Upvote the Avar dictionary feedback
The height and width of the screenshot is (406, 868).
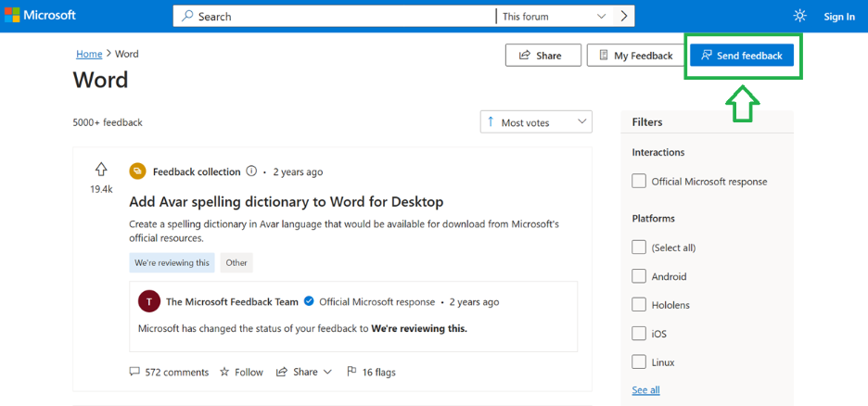pos(101,170)
